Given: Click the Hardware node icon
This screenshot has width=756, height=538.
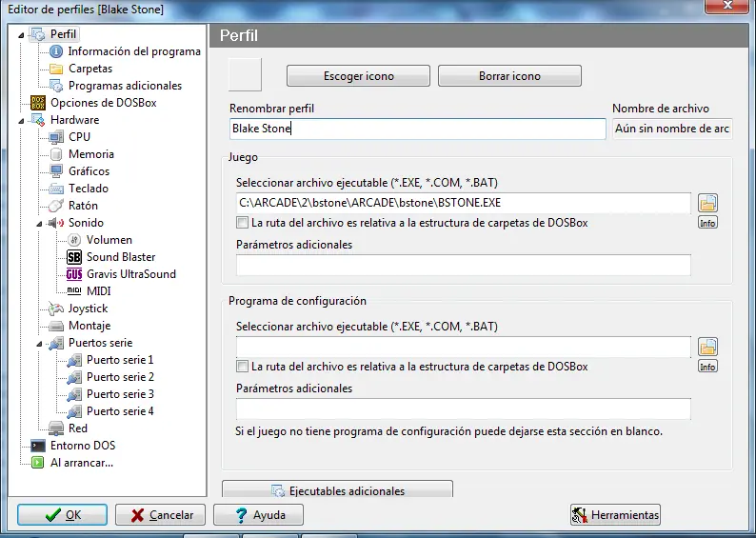Looking at the screenshot, I should pyautogui.click(x=38, y=120).
